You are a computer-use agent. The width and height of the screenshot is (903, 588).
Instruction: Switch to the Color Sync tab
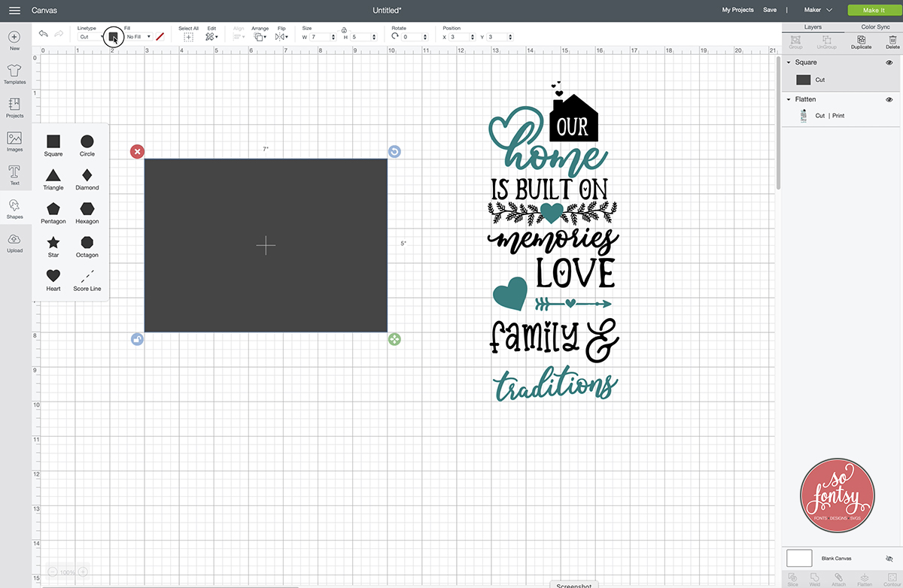[x=875, y=27]
